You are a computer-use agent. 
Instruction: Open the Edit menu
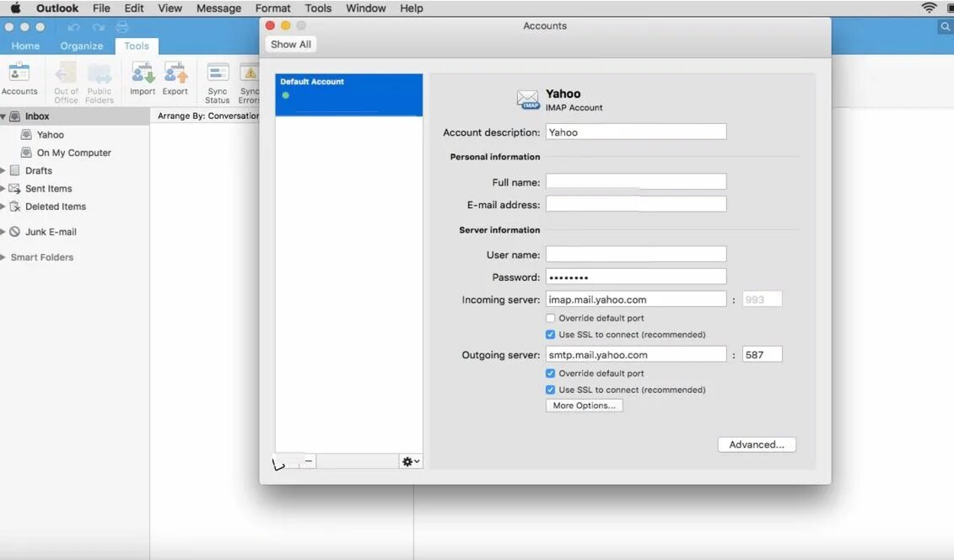pyautogui.click(x=134, y=8)
